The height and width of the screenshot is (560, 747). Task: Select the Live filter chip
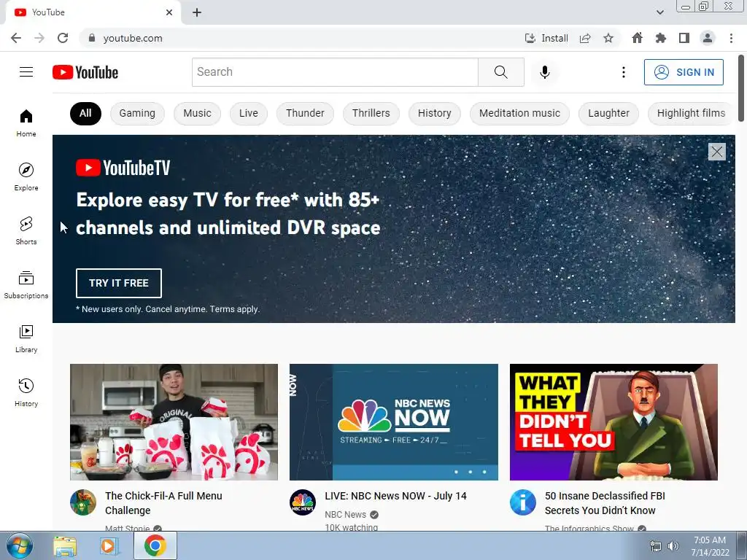[x=249, y=113]
